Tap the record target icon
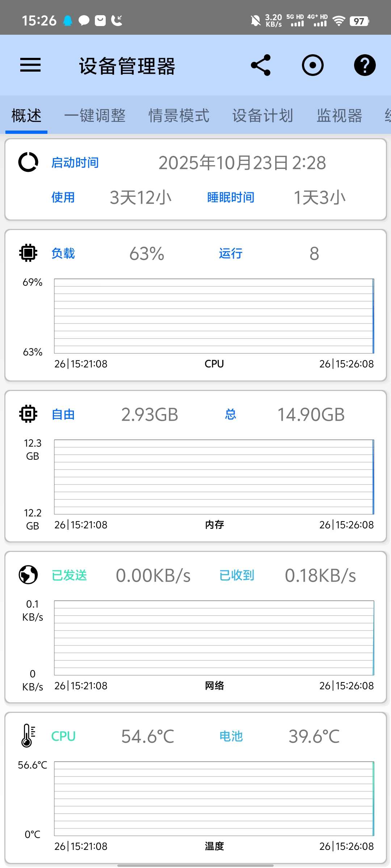 (312, 65)
